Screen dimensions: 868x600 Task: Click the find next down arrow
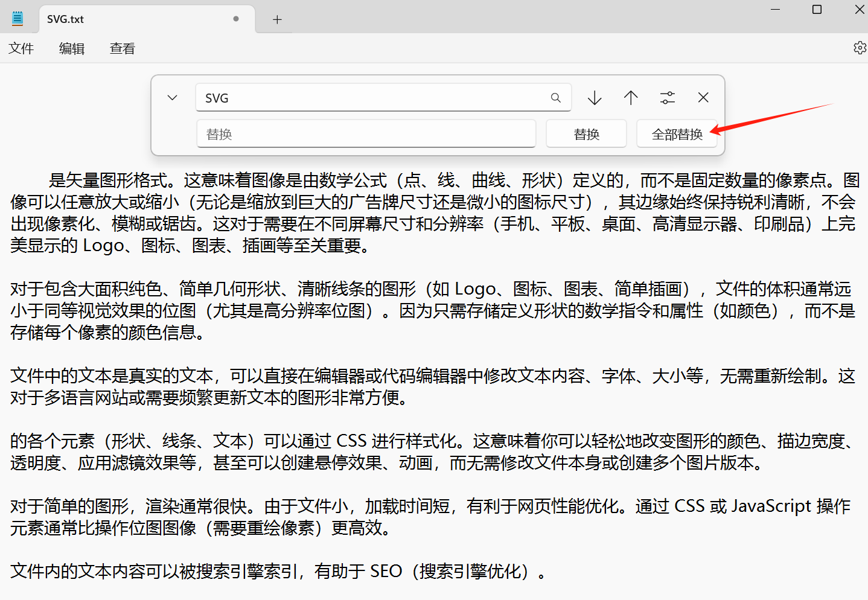tap(594, 97)
